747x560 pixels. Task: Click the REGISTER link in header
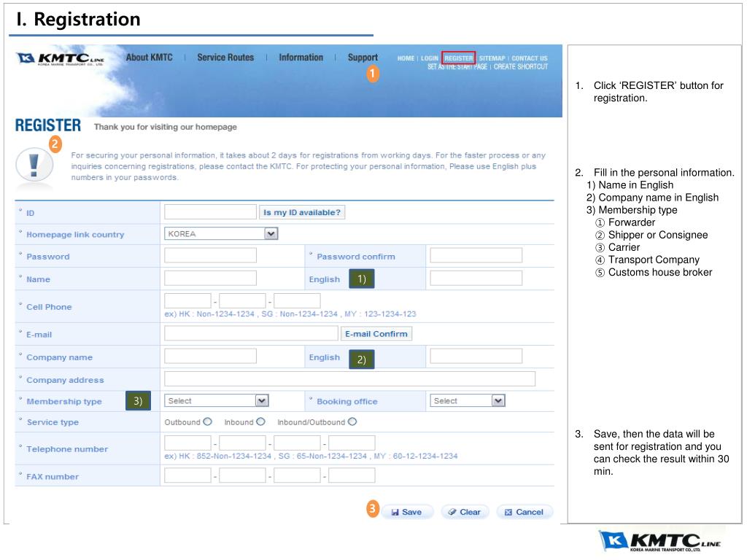pyautogui.click(x=458, y=58)
